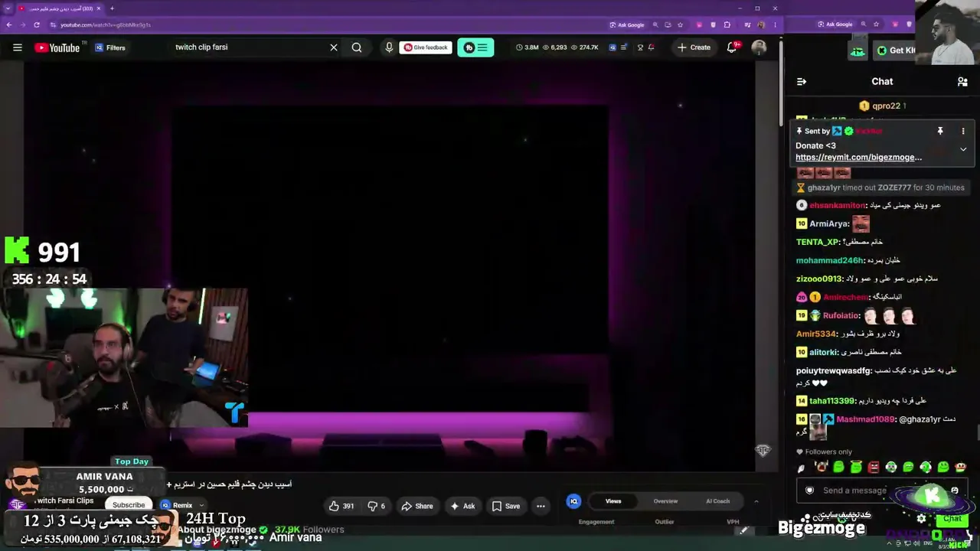This screenshot has height=551, width=980.
Task: Click username alitorki in chat
Action: (x=823, y=352)
